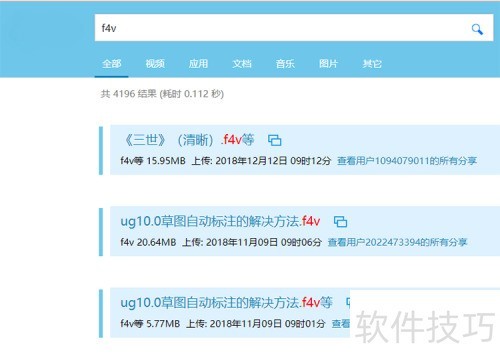
Task: Switch to the 视频 tab
Action: (155, 63)
